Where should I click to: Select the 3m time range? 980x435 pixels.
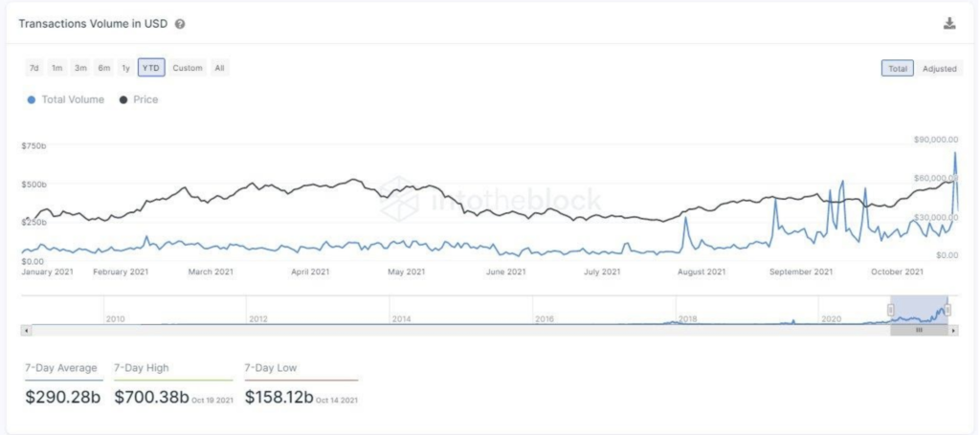pos(80,68)
